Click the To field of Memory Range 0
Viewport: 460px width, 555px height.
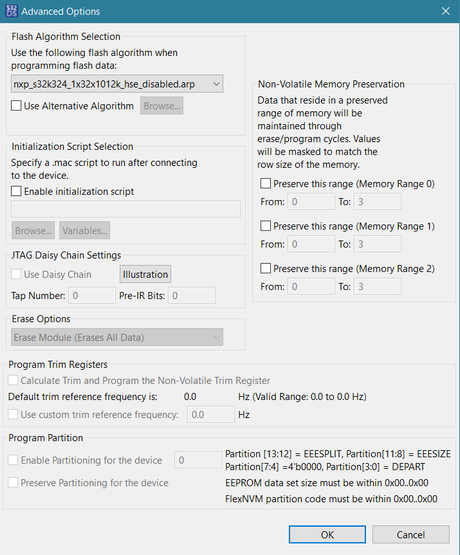click(x=378, y=202)
